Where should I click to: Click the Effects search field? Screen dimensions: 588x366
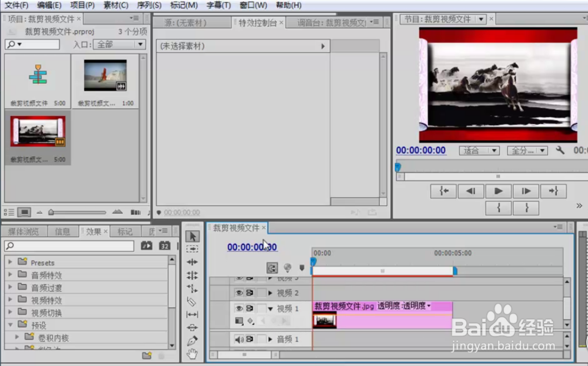click(x=69, y=246)
